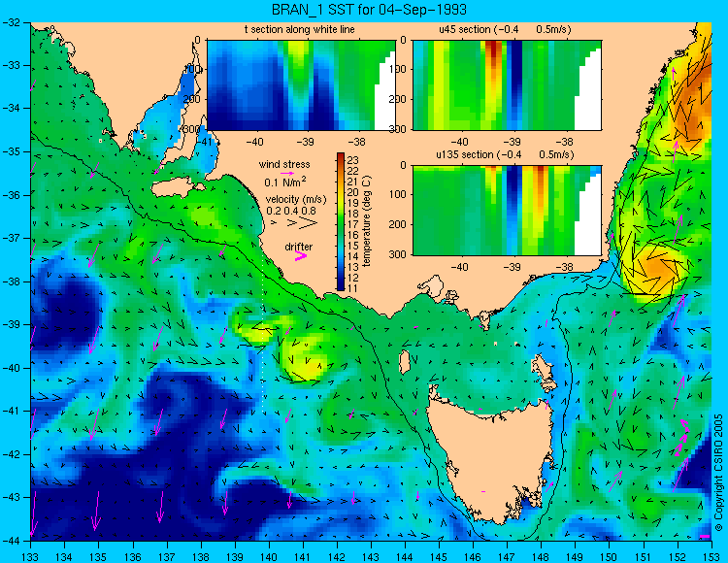Click latitude axis label -44
Image resolution: width=728 pixels, height=563 pixels.
tap(13, 541)
